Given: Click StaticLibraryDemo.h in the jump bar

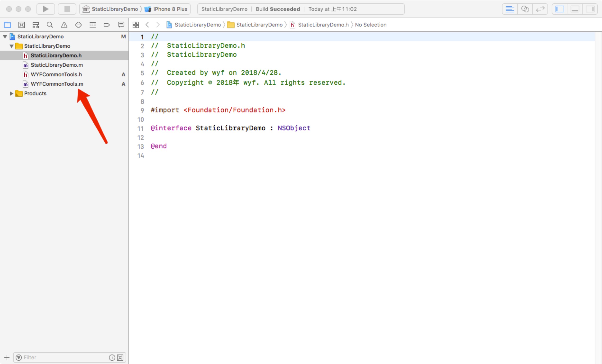Looking at the screenshot, I should 323,25.
